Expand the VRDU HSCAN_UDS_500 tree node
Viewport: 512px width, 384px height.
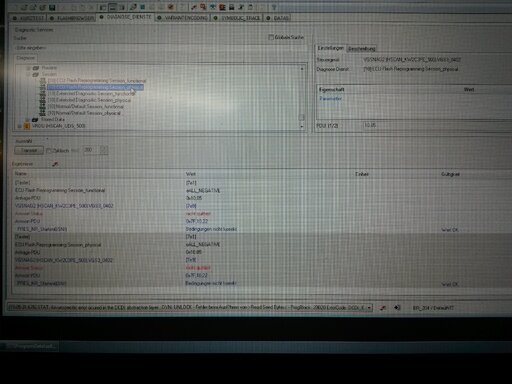pos(19,126)
